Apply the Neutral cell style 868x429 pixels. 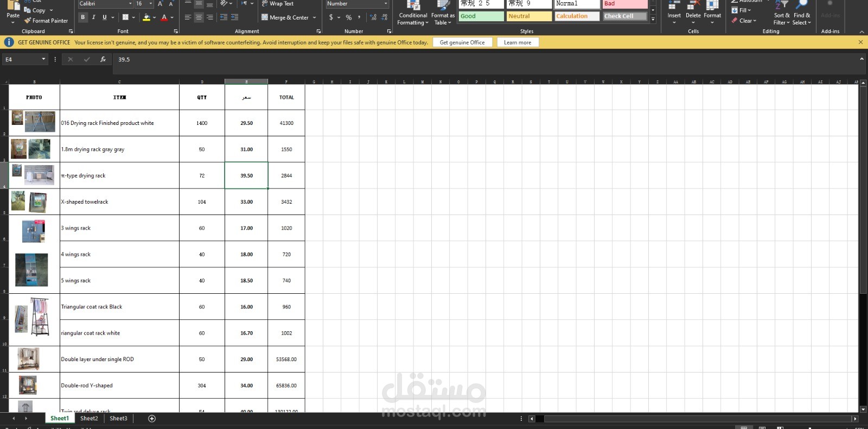pyautogui.click(x=529, y=16)
